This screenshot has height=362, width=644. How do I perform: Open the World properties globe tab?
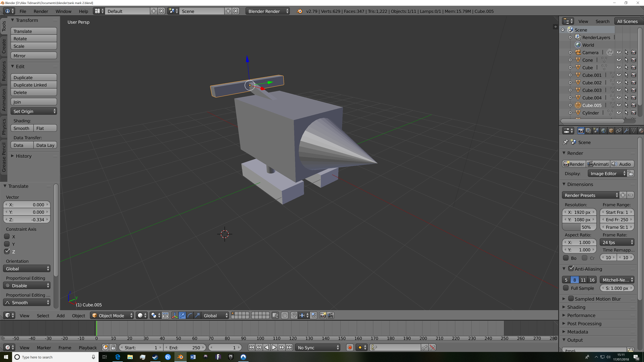pyautogui.click(x=604, y=131)
